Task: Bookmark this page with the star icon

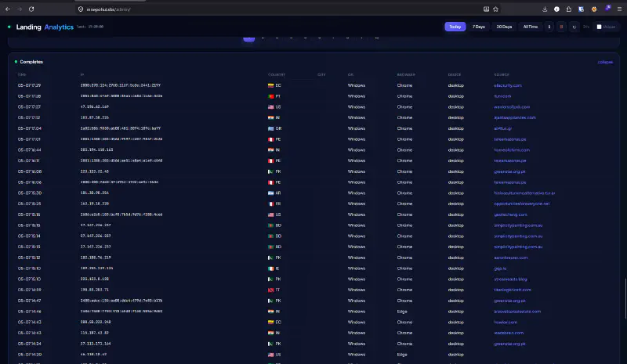Action: tap(496, 9)
